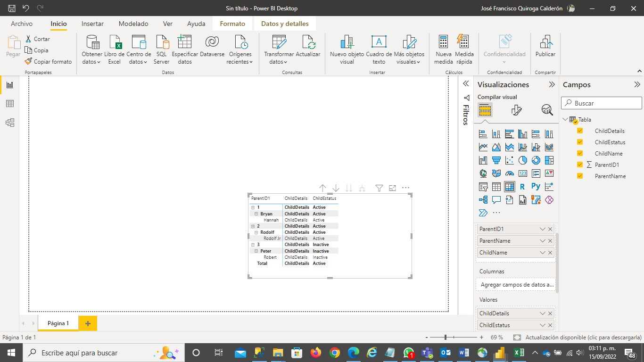This screenshot has width=644, height=362.
Task: Click Transformar datos button
Action: pos(279,49)
